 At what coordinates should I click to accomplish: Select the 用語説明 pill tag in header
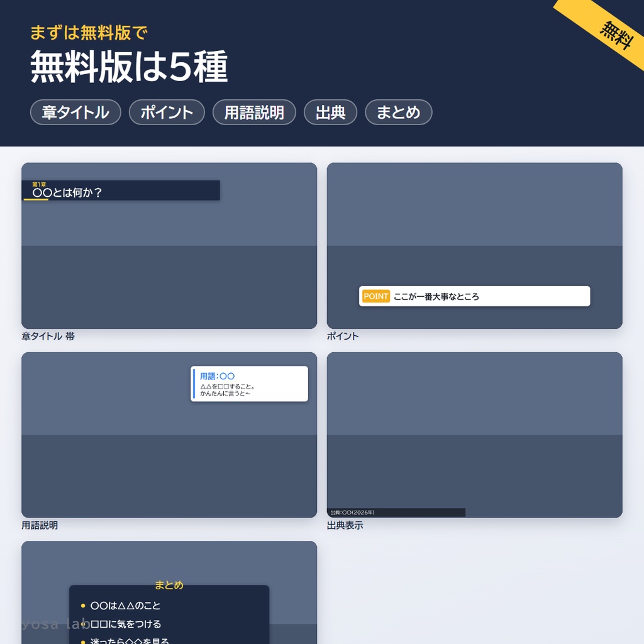(254, 112)
